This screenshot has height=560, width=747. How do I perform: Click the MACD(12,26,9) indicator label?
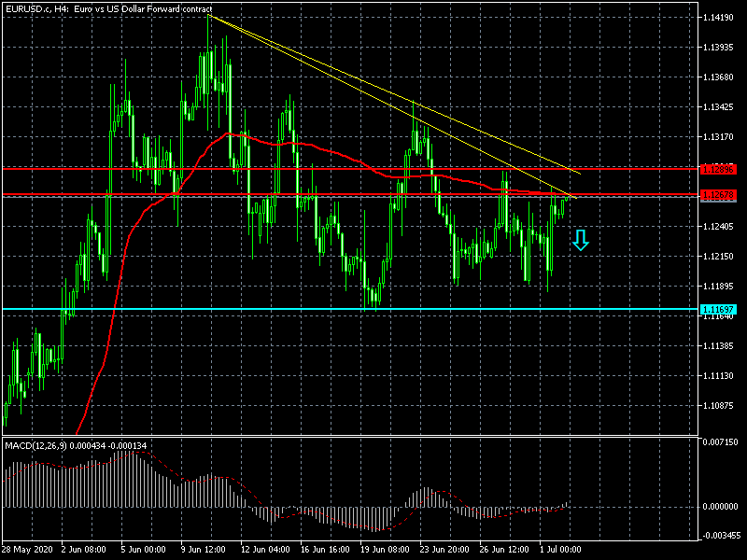76,446
